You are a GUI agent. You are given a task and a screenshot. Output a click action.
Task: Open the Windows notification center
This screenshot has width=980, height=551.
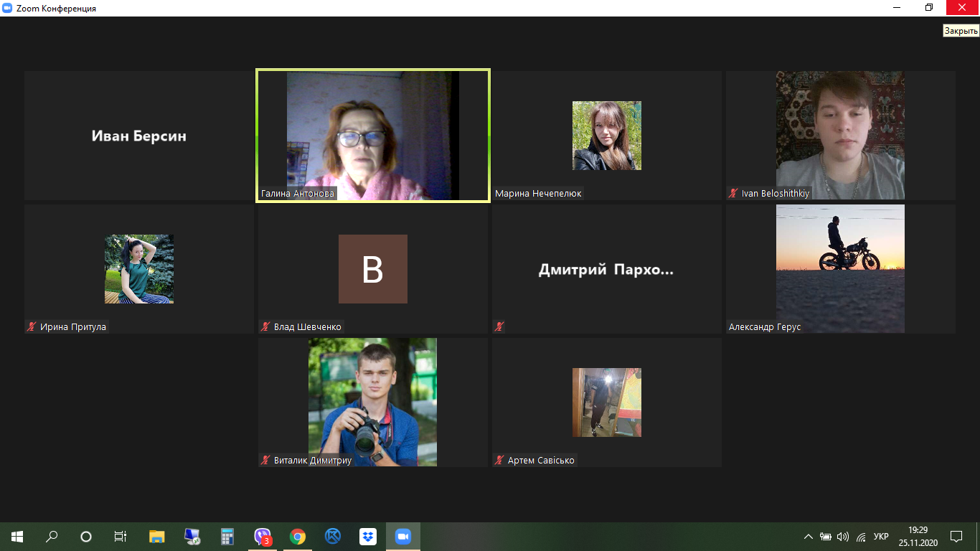click(x=956, y=537)
